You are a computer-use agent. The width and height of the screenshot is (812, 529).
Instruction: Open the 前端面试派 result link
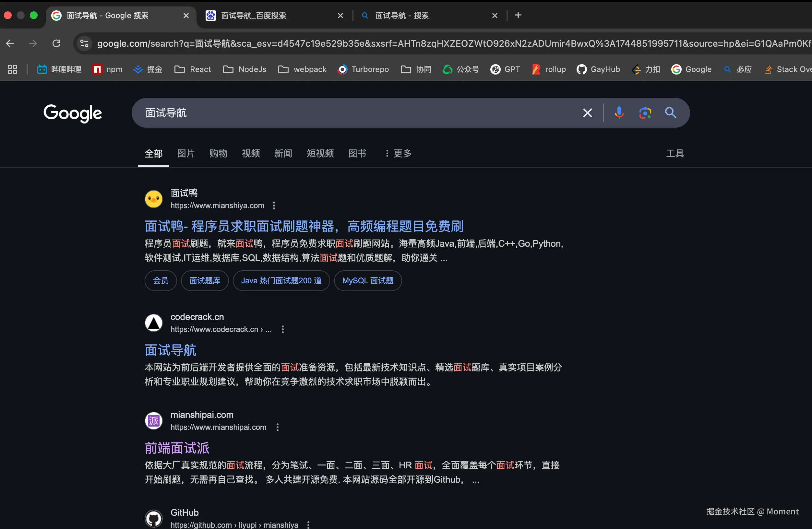pos(177,448)
